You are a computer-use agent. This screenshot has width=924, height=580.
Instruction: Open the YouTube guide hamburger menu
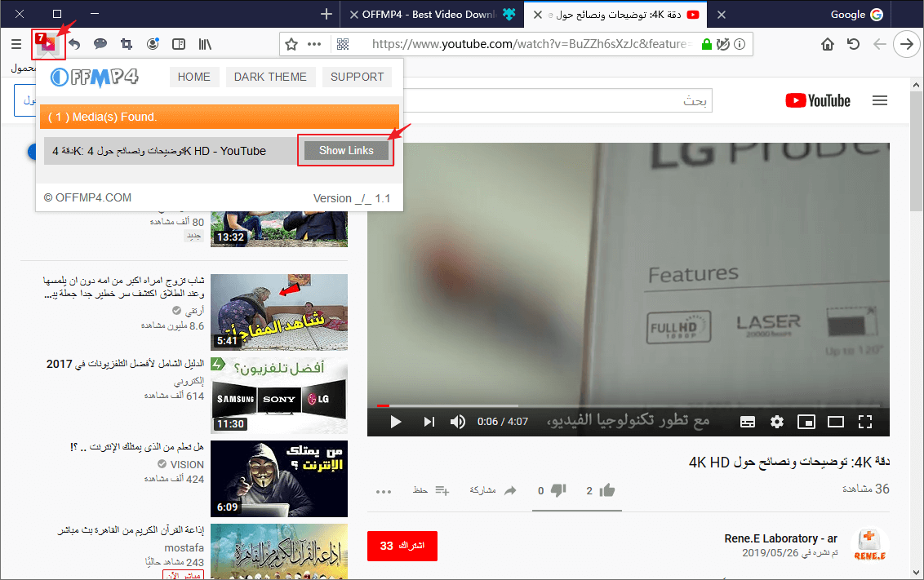pos(880,100)
